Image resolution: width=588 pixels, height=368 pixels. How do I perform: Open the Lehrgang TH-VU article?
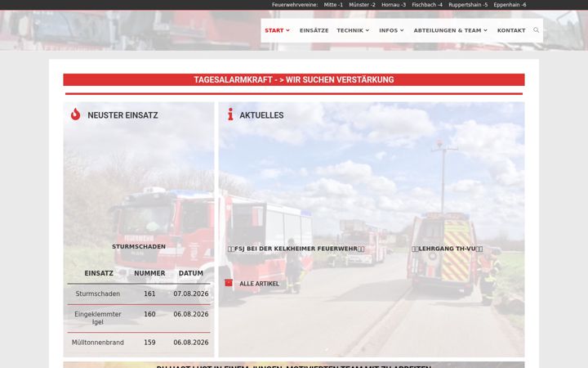tap(447, 249)
